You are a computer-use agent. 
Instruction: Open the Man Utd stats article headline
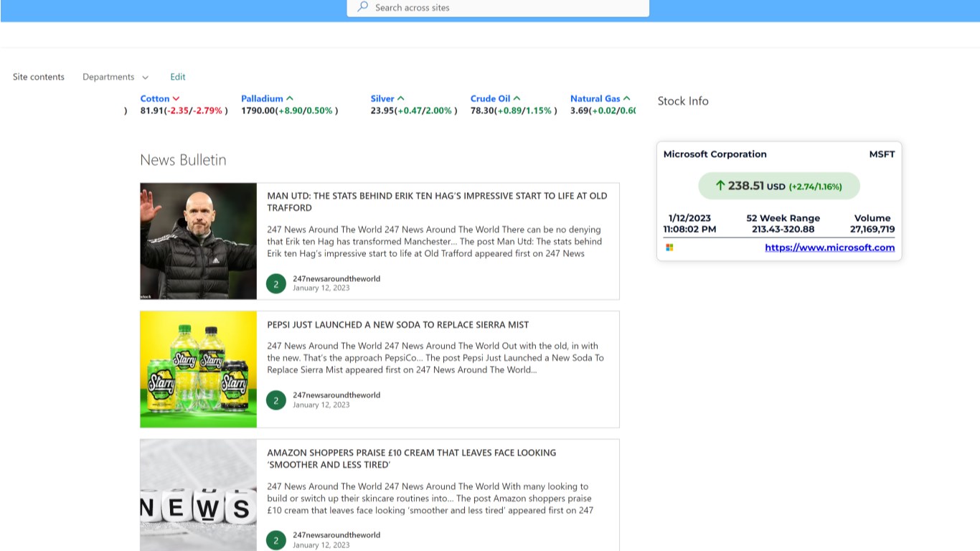437,202
